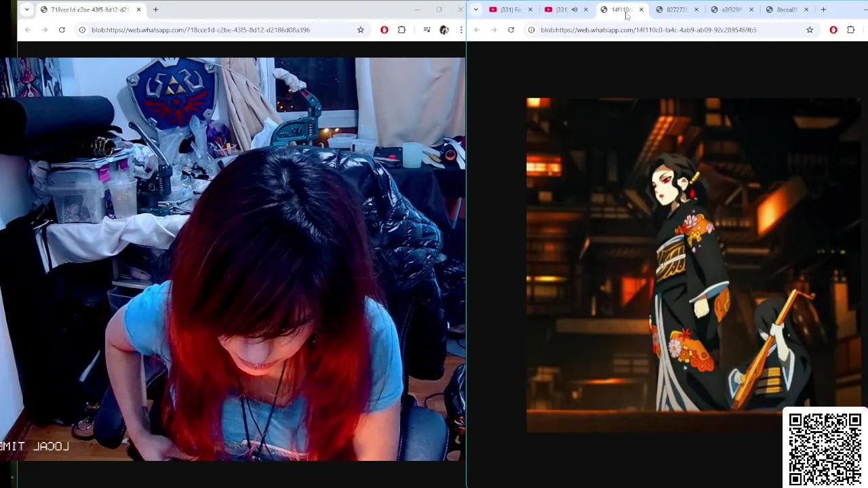Close the a3f329 tab
The height and width of the screenshot is (488, 868).
(751, 9)
